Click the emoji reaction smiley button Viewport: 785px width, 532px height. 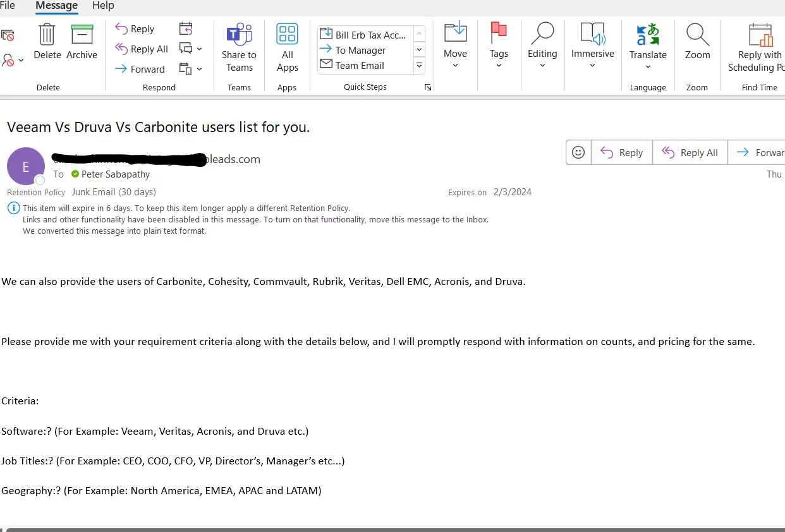(578, 152)
